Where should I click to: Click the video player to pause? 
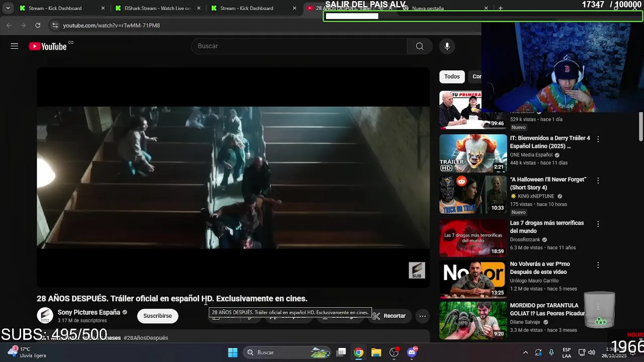[x=233, y=177]
